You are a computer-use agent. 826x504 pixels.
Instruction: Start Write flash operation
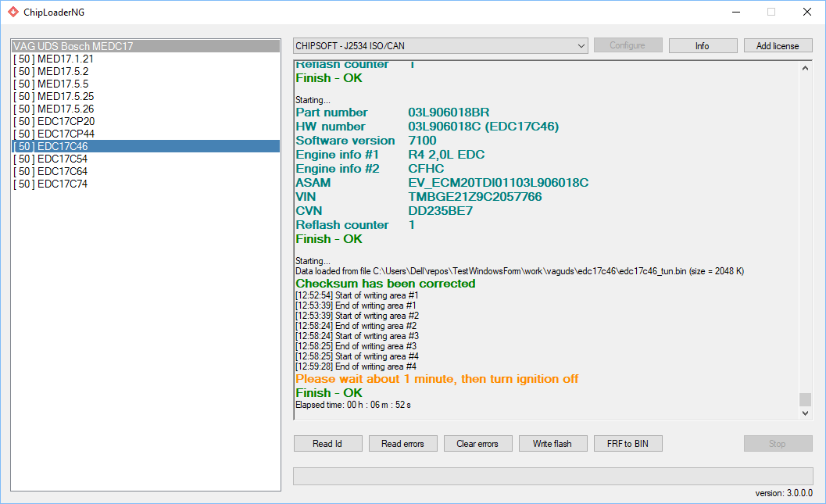click(x=552, y=444)
